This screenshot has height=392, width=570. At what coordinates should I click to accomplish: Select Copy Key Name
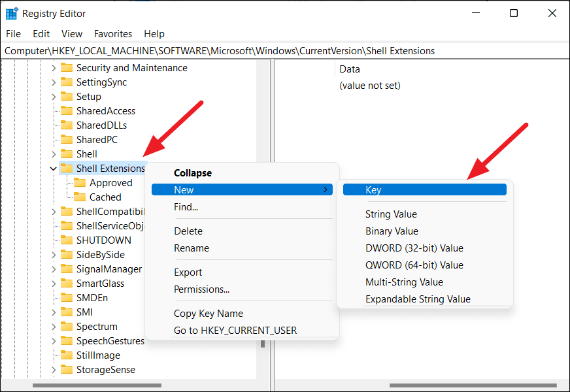pyautogui.click(x=242, y=313)
